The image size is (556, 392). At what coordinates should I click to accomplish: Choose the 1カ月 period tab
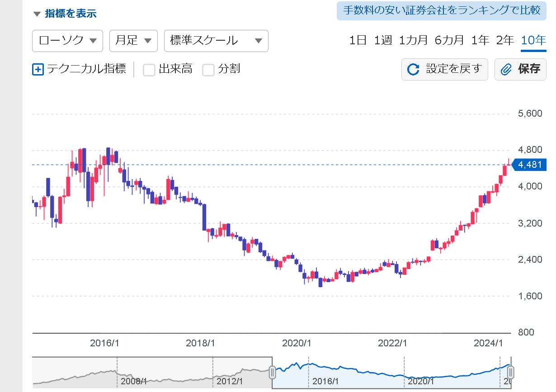[413, 40]
